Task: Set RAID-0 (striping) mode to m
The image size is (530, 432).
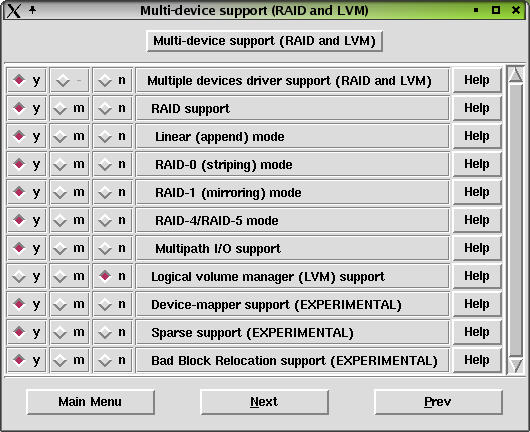Action: point(69,165)
